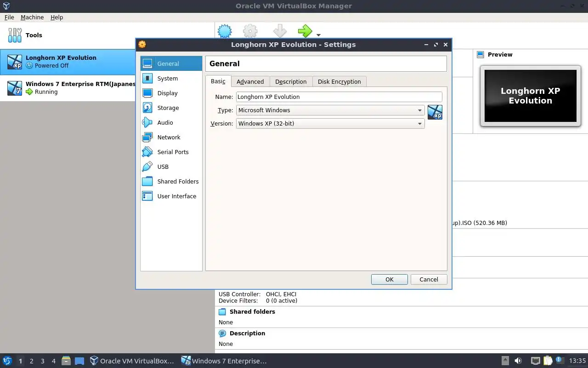Switch to workspace 3 in the taskbar
The height and width of the screenshot is (368, 588).
43,361
